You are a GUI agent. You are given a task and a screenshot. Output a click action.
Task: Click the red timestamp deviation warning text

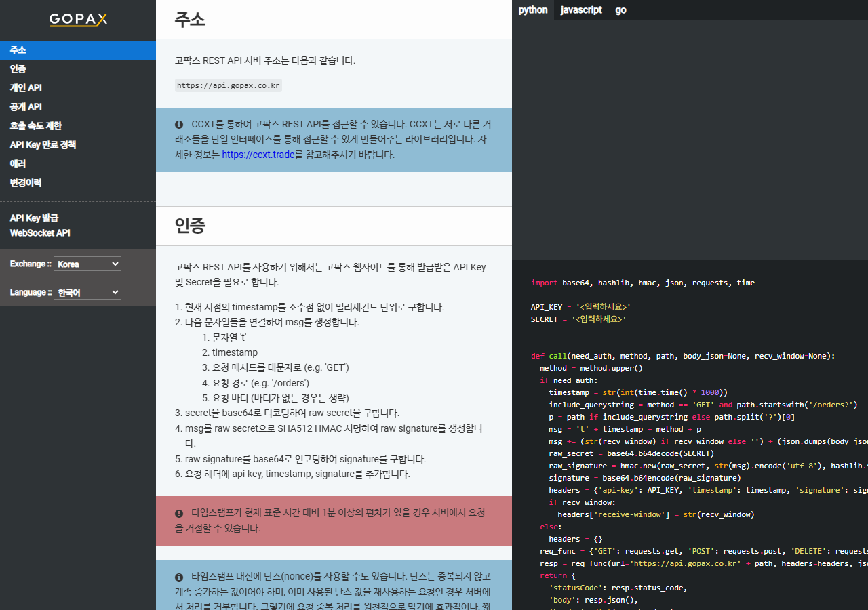tap(330, 521)
